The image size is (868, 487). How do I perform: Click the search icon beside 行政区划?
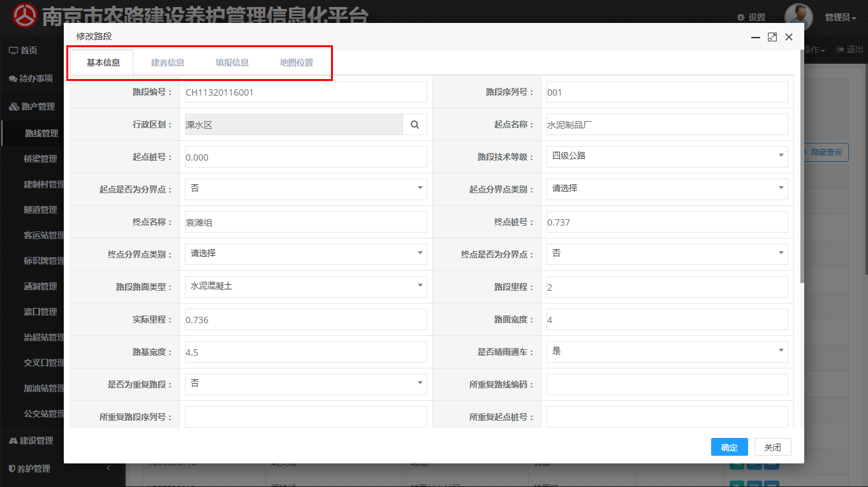pyautogui.click(x=415, y=125)
